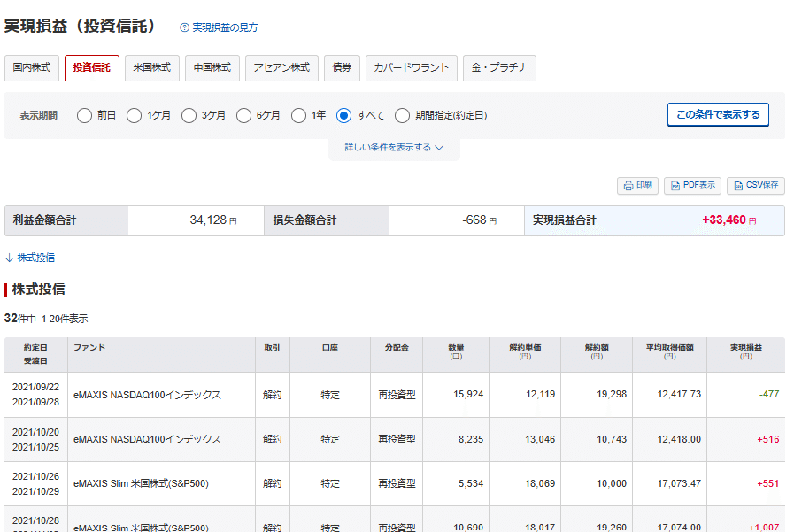Open the 米国株式 tab
Viewport: 794px width, 532px height.
(152, 67)
